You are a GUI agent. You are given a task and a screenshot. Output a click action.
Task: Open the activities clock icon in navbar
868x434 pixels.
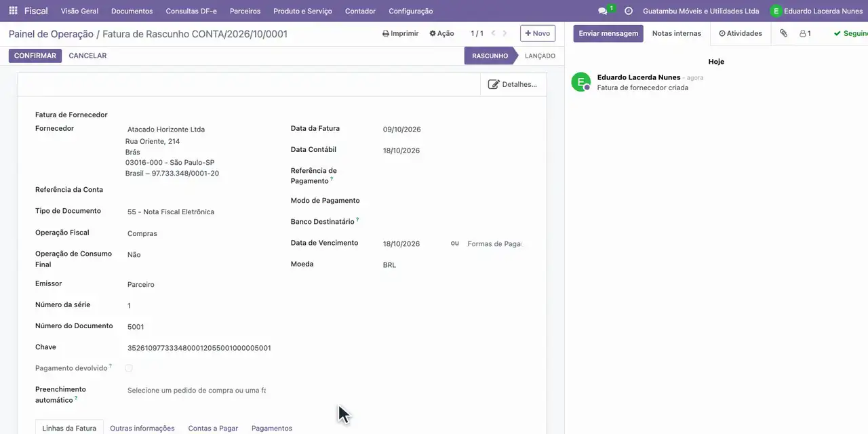coord(629,11)
